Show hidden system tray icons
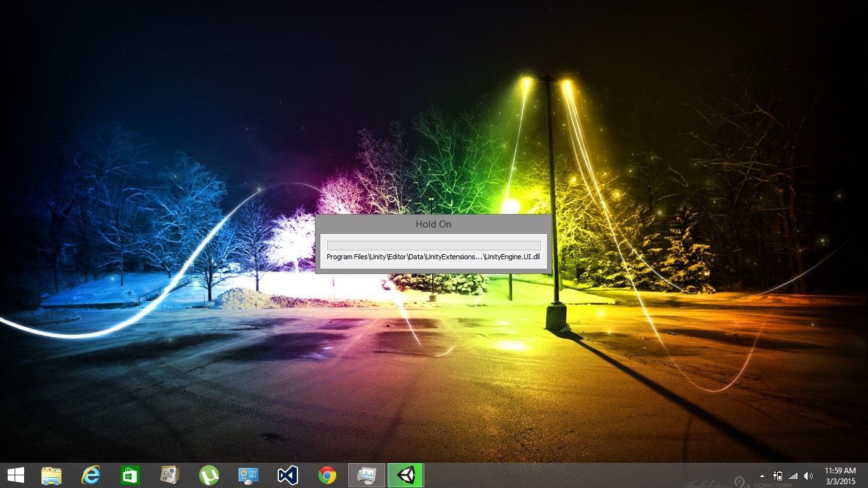 click(762, 476)
